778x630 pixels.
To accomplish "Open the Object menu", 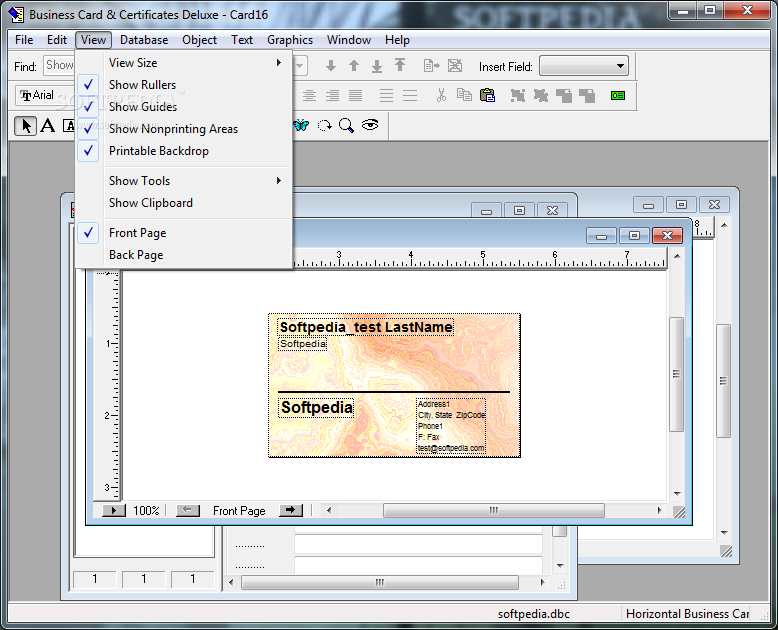I will pyautogui.click(x=199, y=40).
